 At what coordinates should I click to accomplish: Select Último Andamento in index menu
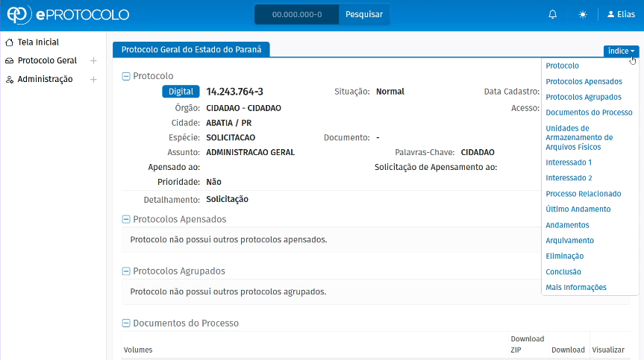578,209
